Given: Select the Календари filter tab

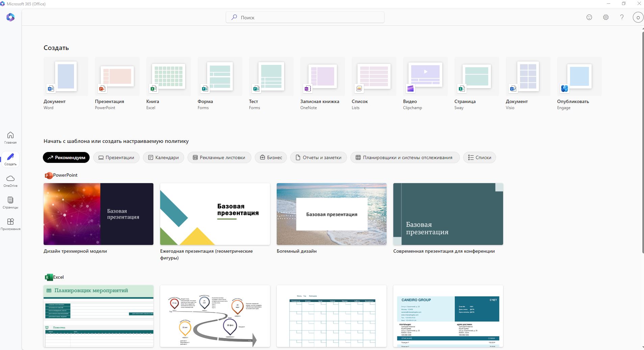Looking at the screenshot, I should pyautogui.click(x=164, y=157).
